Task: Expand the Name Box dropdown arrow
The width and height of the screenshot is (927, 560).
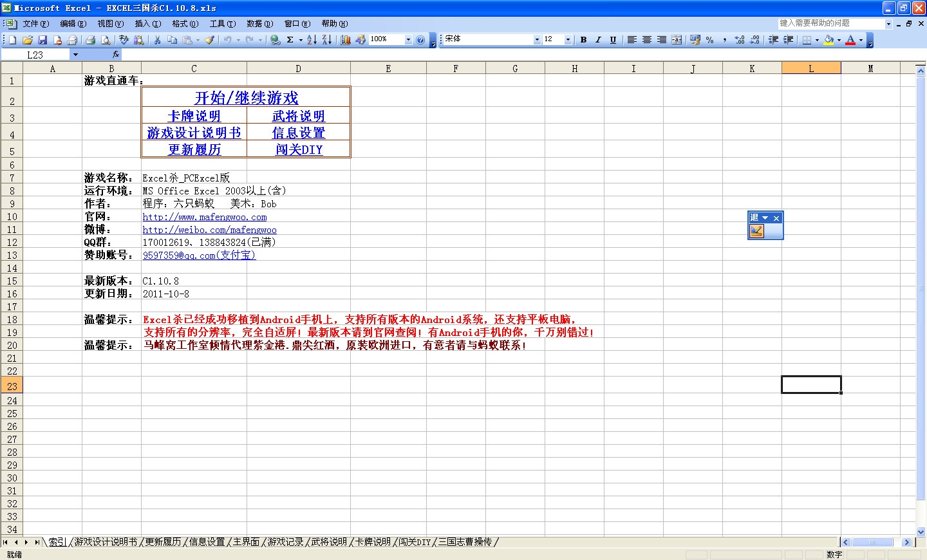Action: tap(75, 55)
